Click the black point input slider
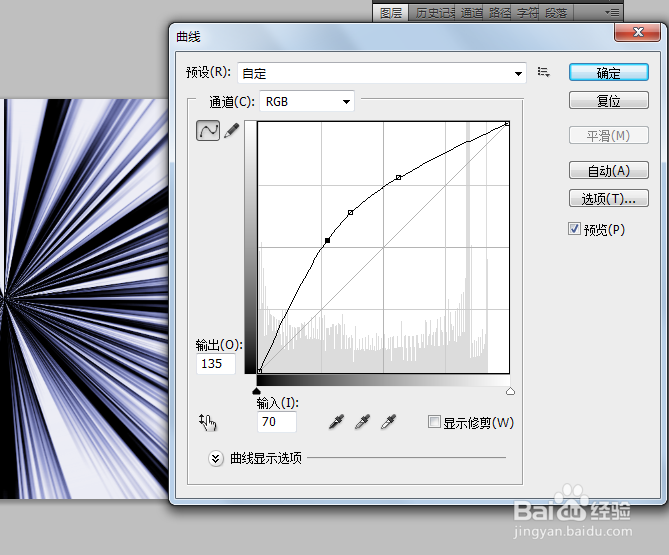The image size is (669, 555). click(x=256, y=391)
